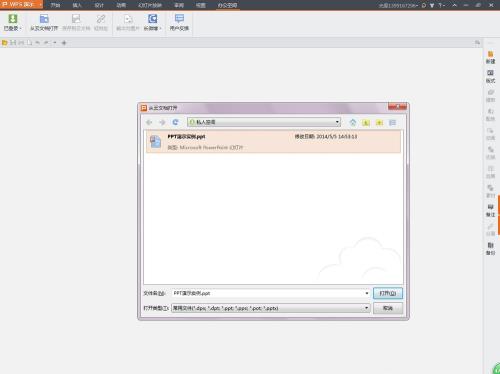
Task: Click the home icon in dialog toolbar
Action: click(x=353, y=123)
